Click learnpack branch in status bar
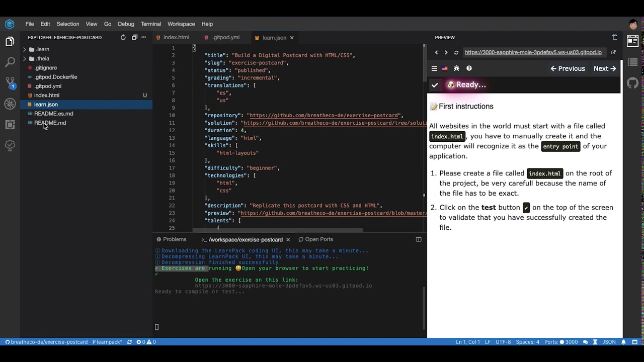This screenshot has width=644, height=362. coord(107,342)
